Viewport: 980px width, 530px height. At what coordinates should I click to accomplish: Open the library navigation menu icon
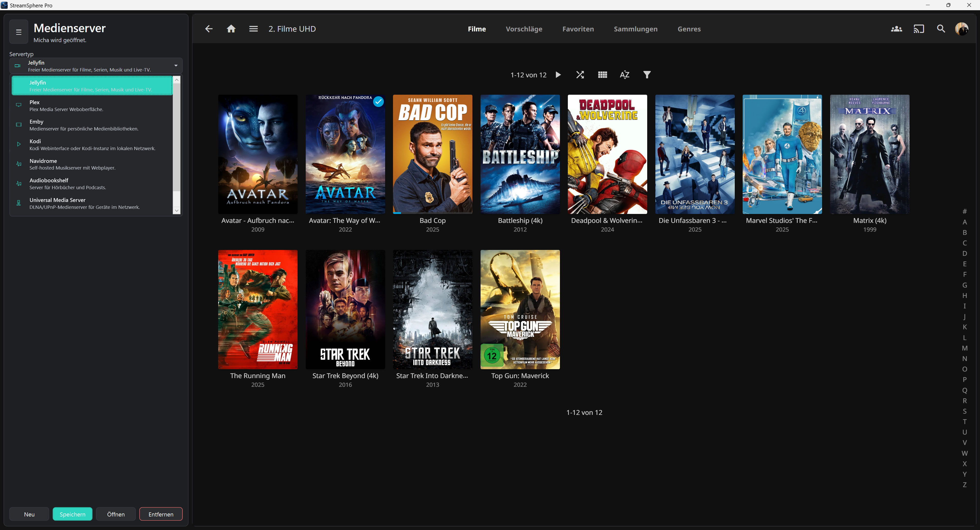[253, 29]
